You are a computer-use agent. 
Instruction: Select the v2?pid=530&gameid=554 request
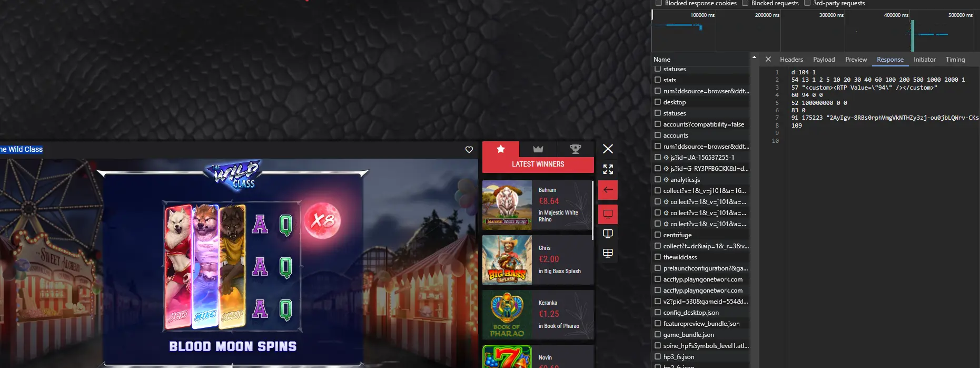click(x=700, y=302)
